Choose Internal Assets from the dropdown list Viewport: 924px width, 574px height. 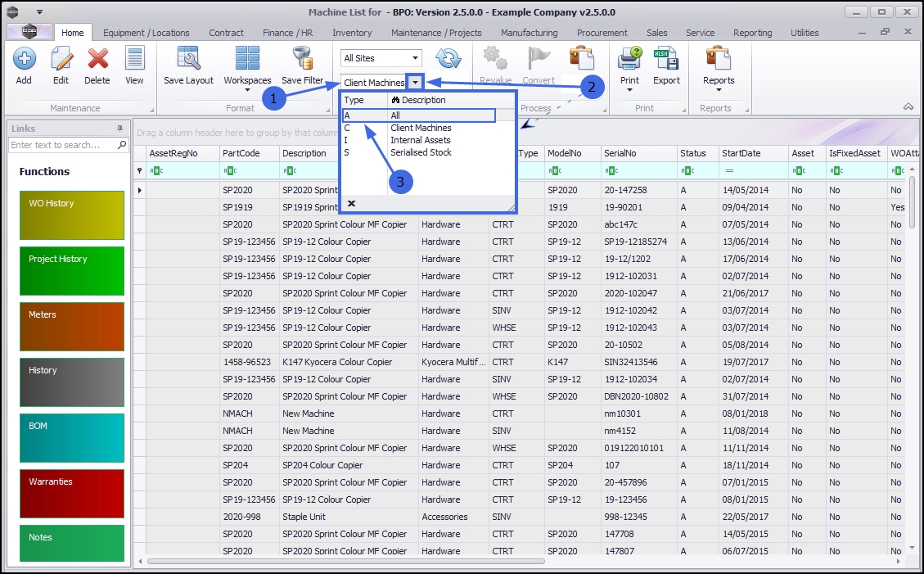pyautogui.click(x=420, y=140)
